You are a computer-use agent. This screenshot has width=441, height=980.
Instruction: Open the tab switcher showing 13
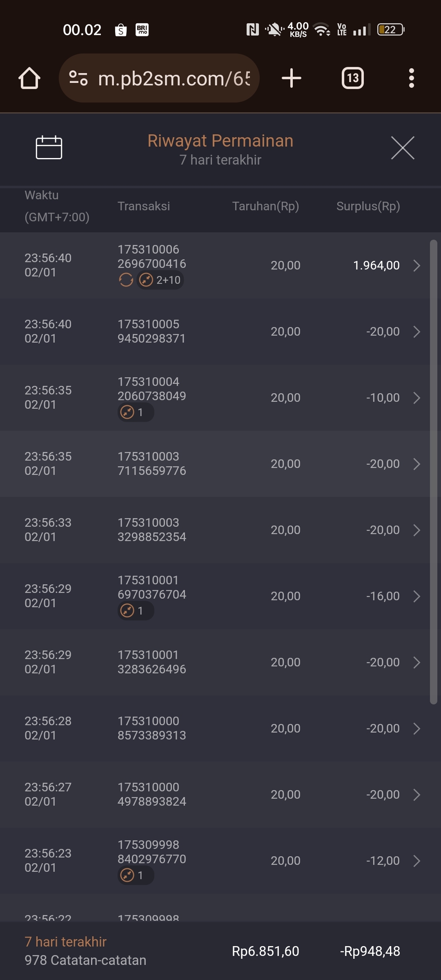click(x=352, y=78)
